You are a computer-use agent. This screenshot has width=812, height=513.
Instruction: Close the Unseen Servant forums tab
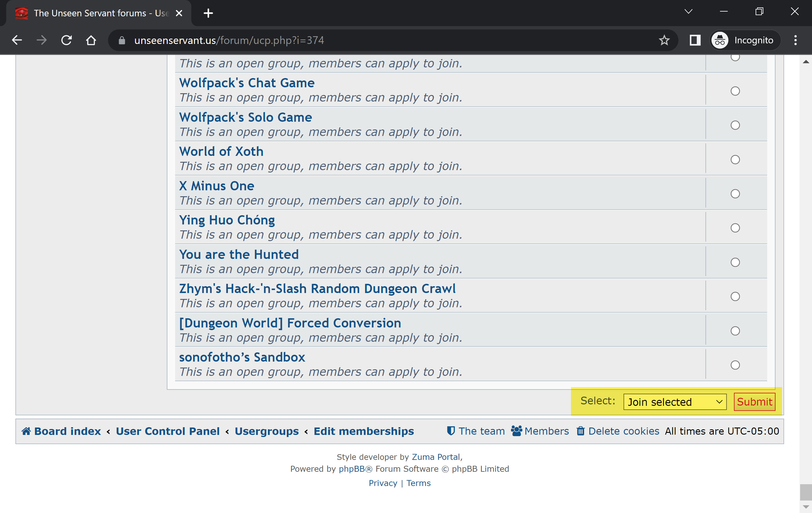(x=179, y=13)
